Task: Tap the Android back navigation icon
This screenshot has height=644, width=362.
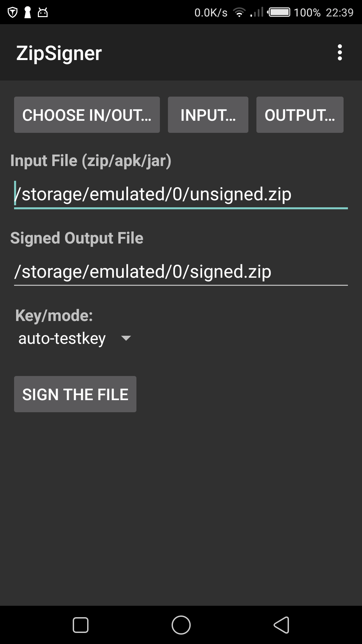Action: (x=282, y=625)
